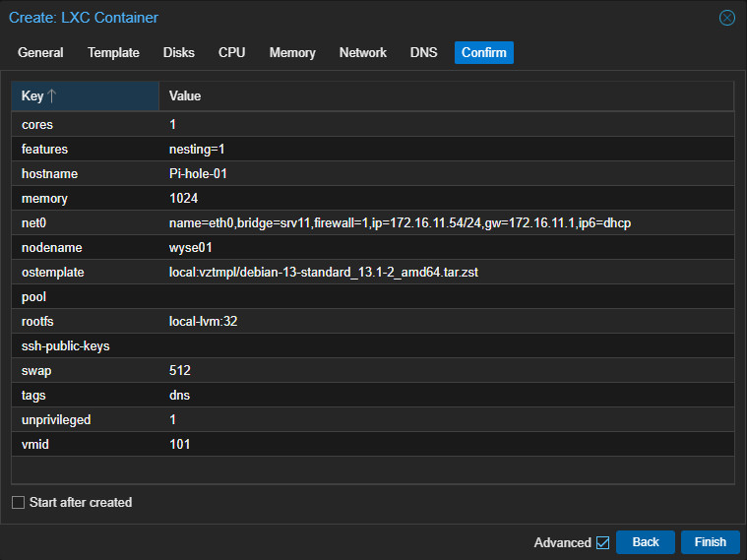Click the dns tag value

[x=179, y=395]
